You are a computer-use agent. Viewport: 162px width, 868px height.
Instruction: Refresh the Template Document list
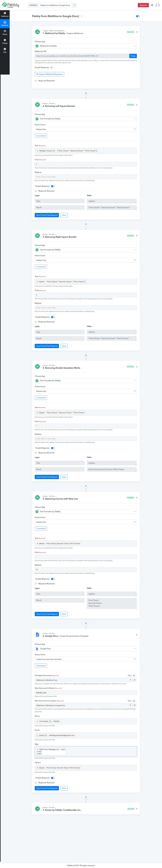pyautogui.click(x=135, y=680)
